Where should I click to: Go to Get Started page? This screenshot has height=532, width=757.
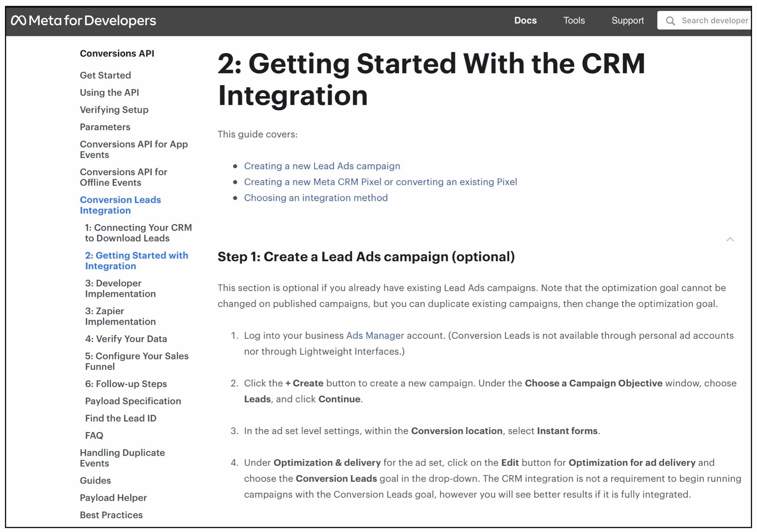point(105,75)
